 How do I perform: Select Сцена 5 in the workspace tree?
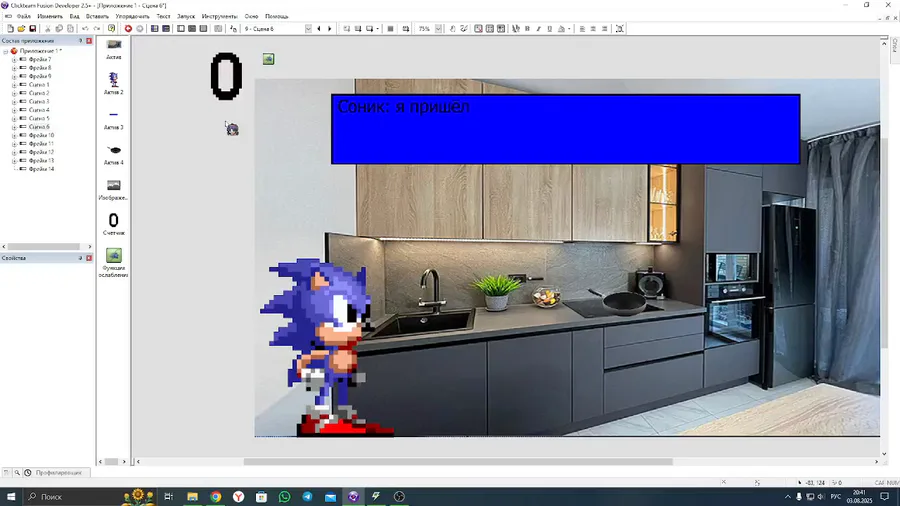pyautogui.click(x=39, y=119)
